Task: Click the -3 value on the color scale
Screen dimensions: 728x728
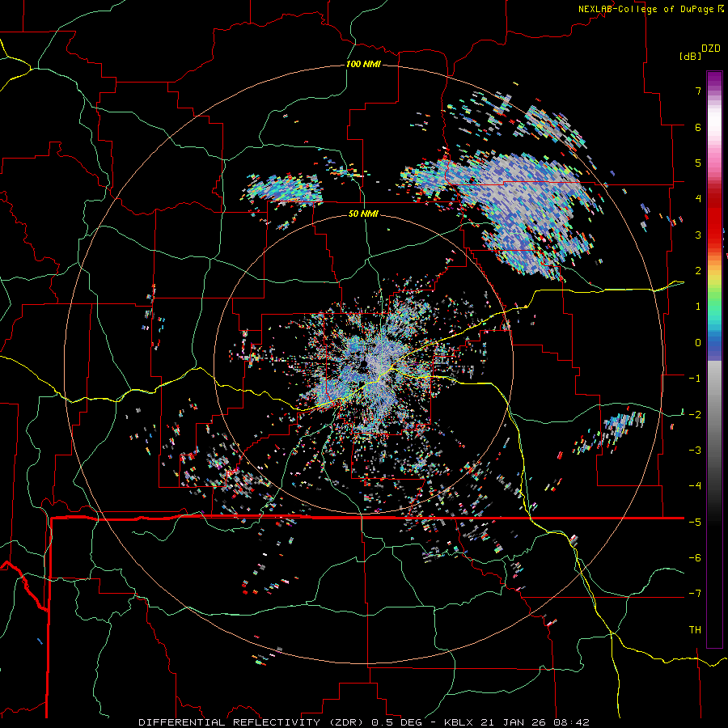Action: click(695, 451)
